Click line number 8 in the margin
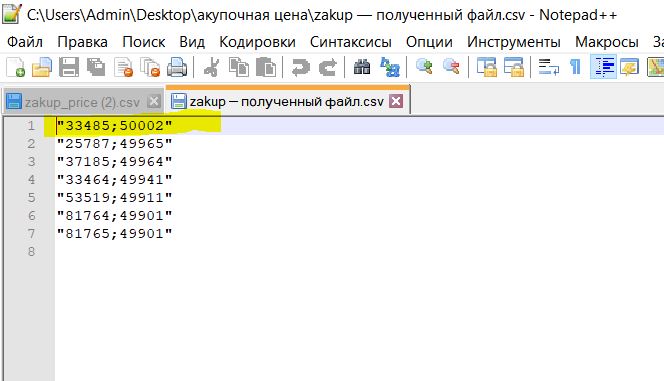 (31, 252)
